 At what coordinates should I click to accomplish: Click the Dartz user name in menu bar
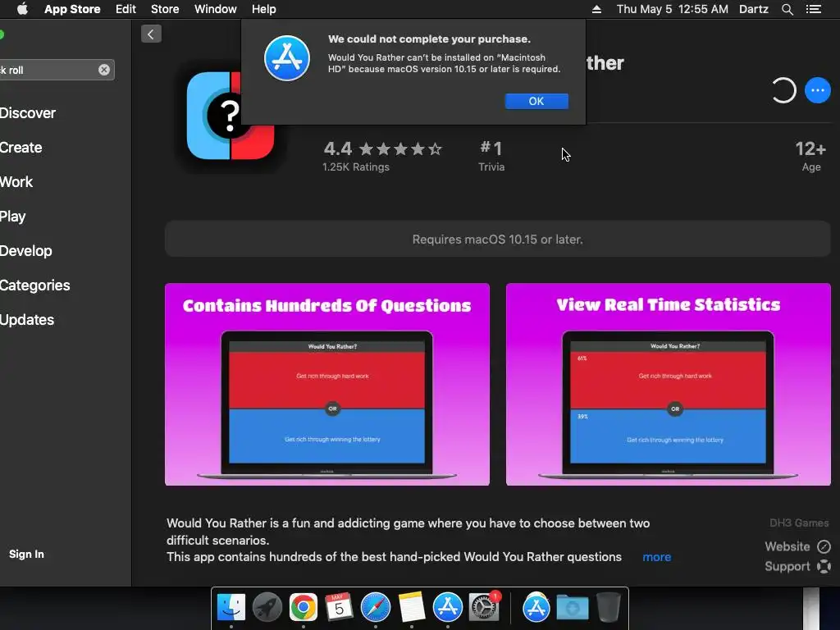pyautogui.click(x=753, y=9)
